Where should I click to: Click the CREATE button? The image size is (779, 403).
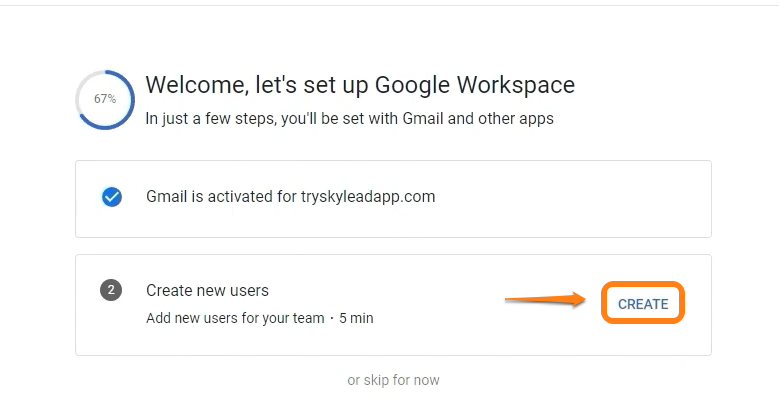[x=643, y=303]
